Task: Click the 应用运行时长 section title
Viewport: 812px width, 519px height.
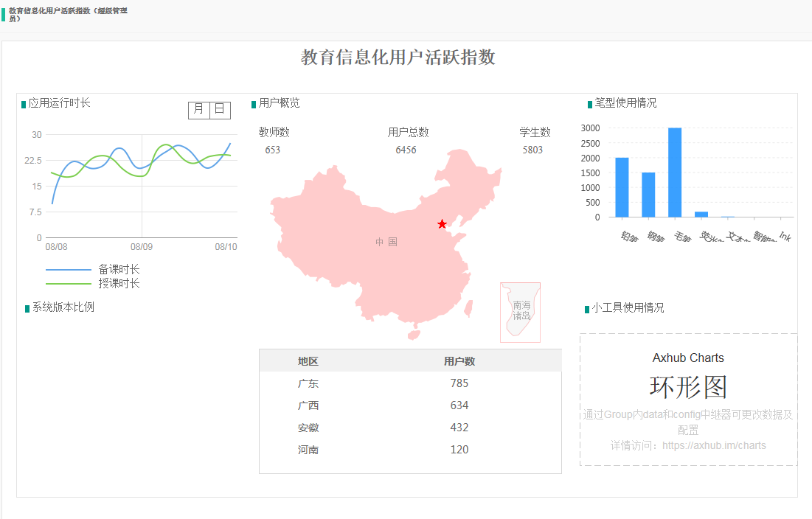Action: (59, 103)
